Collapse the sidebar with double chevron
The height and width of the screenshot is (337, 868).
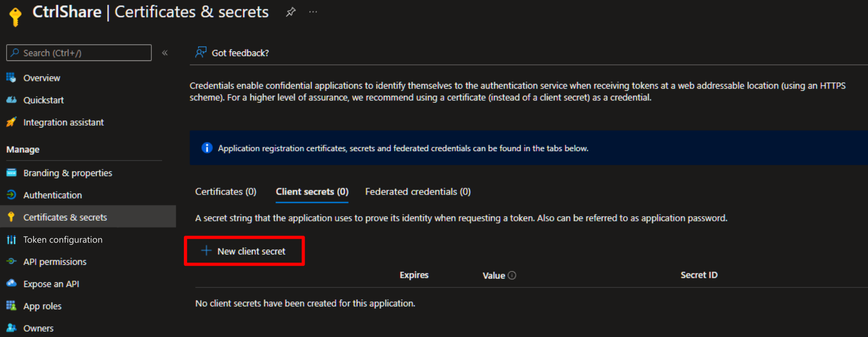165,53
